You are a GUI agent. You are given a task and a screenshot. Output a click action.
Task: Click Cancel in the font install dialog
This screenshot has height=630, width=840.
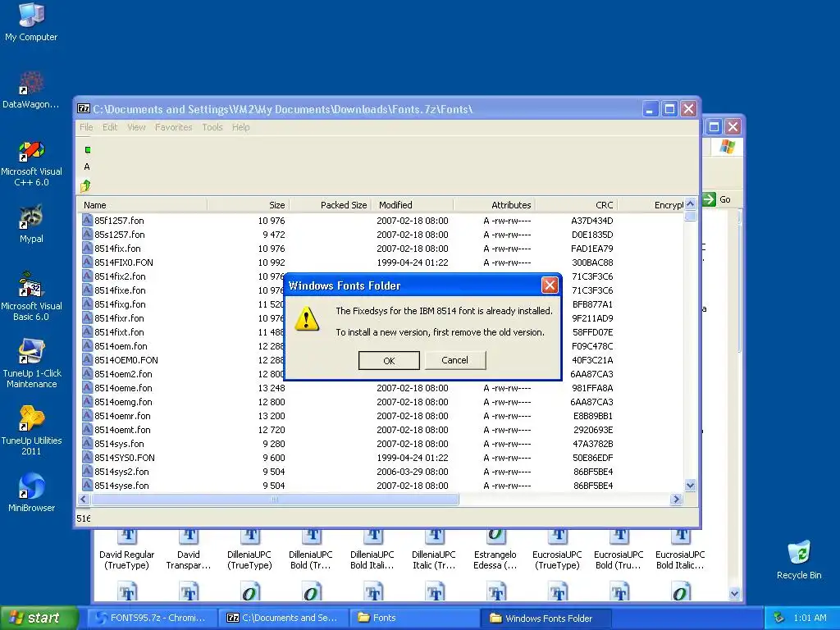(454, 360)
